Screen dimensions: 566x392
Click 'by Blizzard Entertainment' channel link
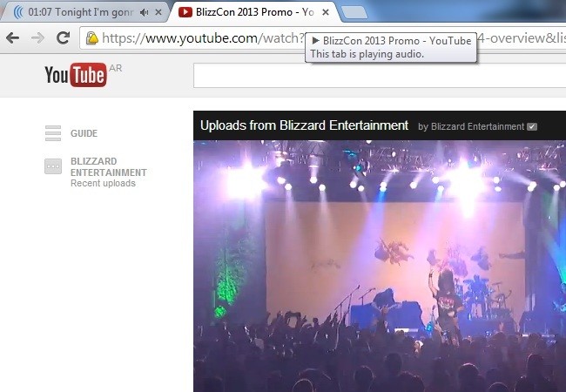pos(471,126)
